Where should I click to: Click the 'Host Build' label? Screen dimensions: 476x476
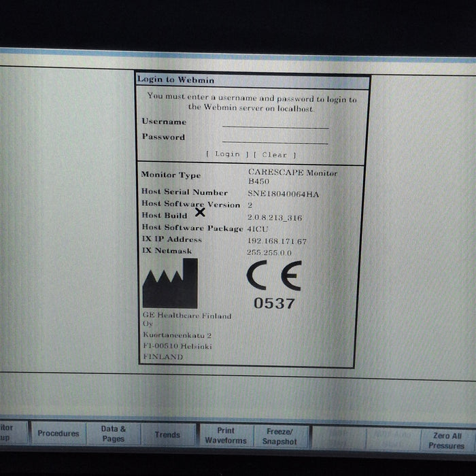click(x=165, y=216)
